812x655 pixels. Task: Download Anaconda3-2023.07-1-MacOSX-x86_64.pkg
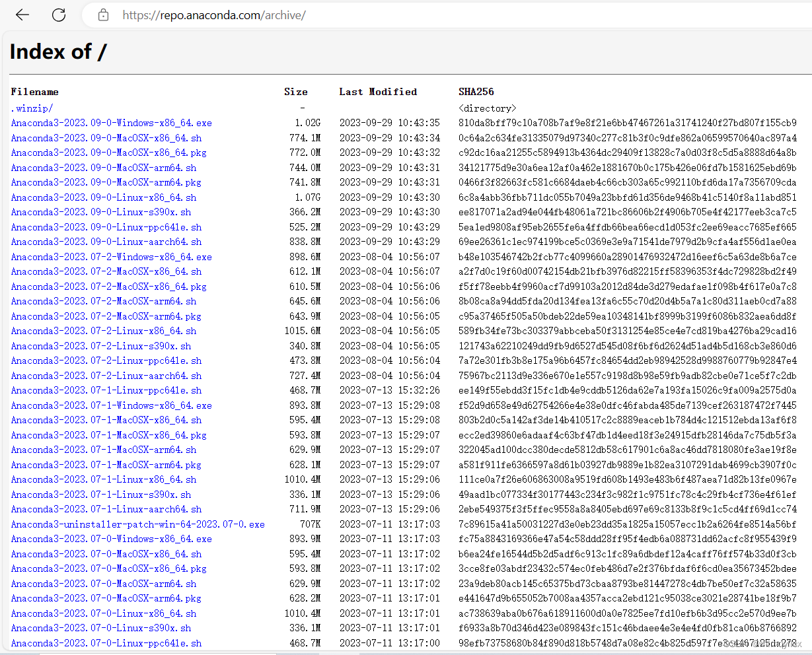point(109,435)
